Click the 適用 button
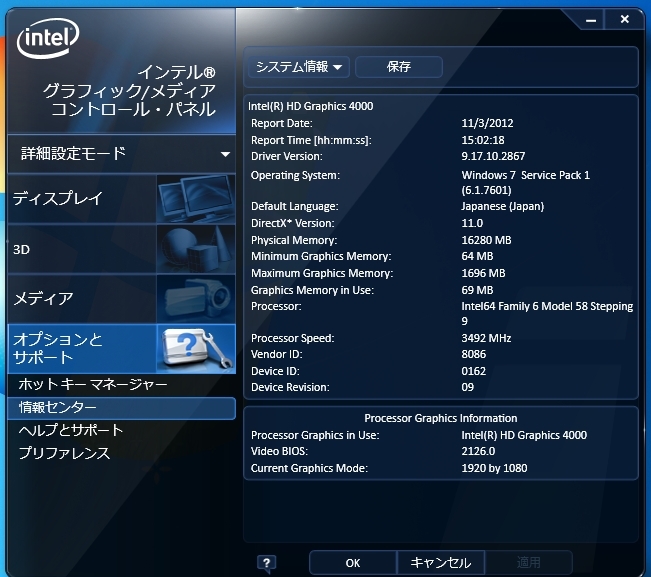The height and width of the screenshot is (577, 651). 529,563
